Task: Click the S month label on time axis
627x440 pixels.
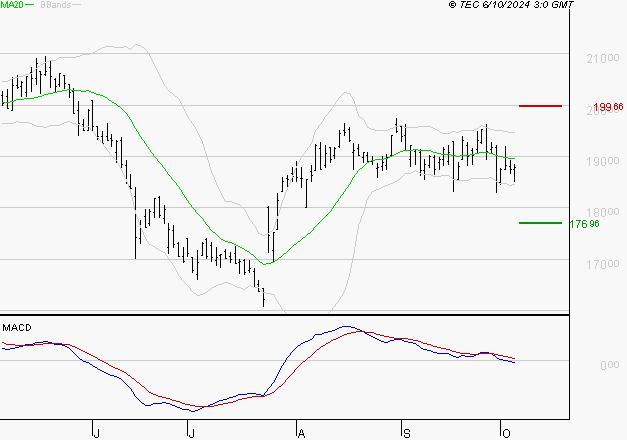Action: [x=407, y=433]
